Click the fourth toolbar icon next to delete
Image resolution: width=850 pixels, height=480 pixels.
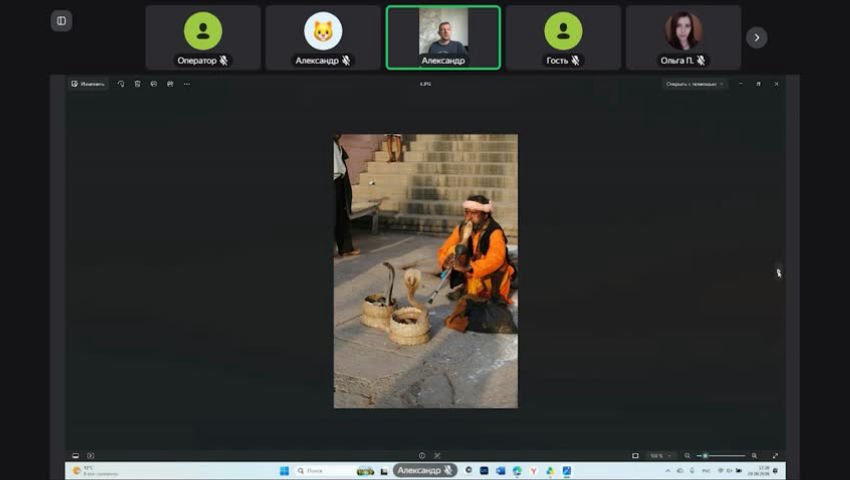click(154, 84)
